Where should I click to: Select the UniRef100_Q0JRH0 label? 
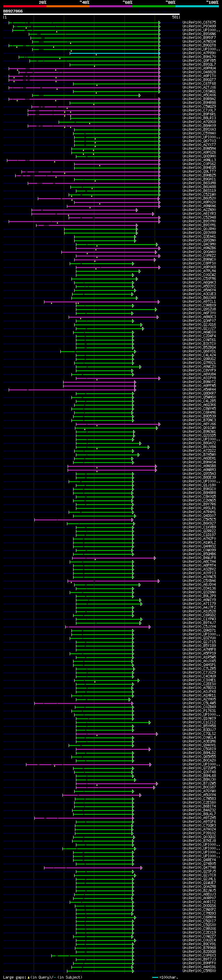click(x=199, y=229)
